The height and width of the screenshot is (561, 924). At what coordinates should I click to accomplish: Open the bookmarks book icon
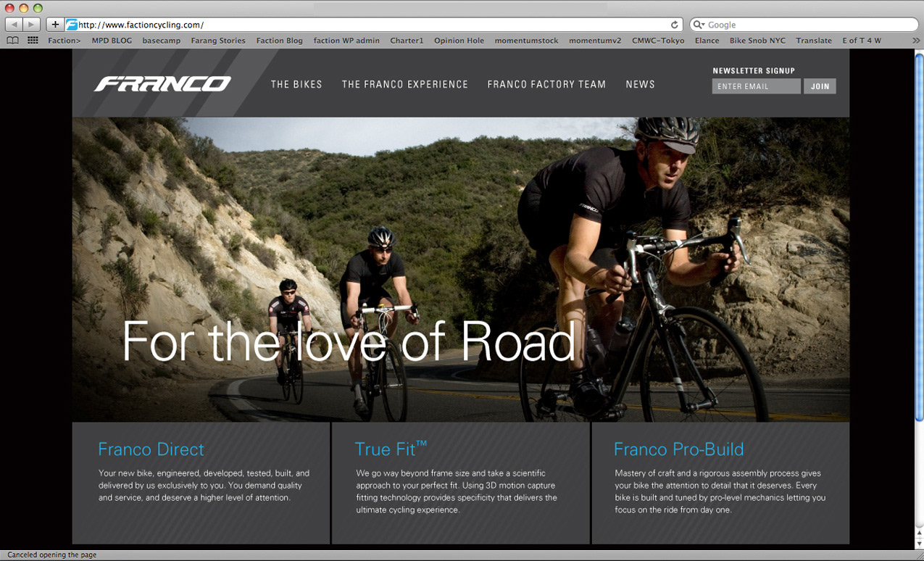[x=12, y=41]
